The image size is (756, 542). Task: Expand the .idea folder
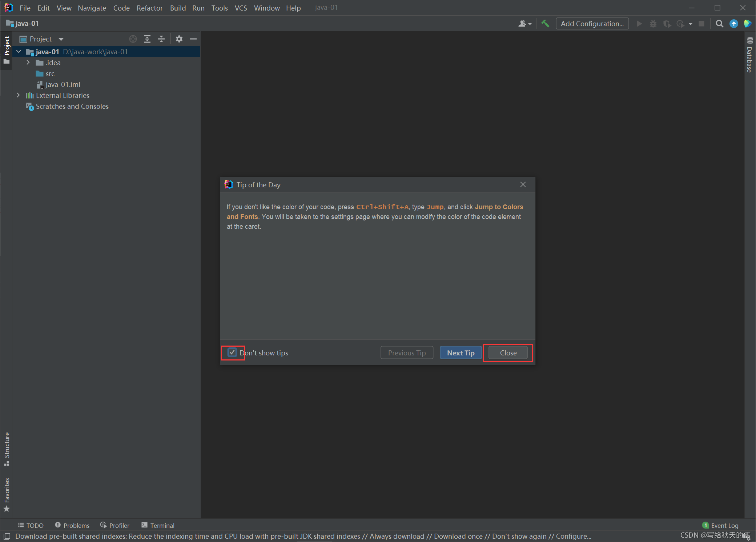tap(28, 63)
